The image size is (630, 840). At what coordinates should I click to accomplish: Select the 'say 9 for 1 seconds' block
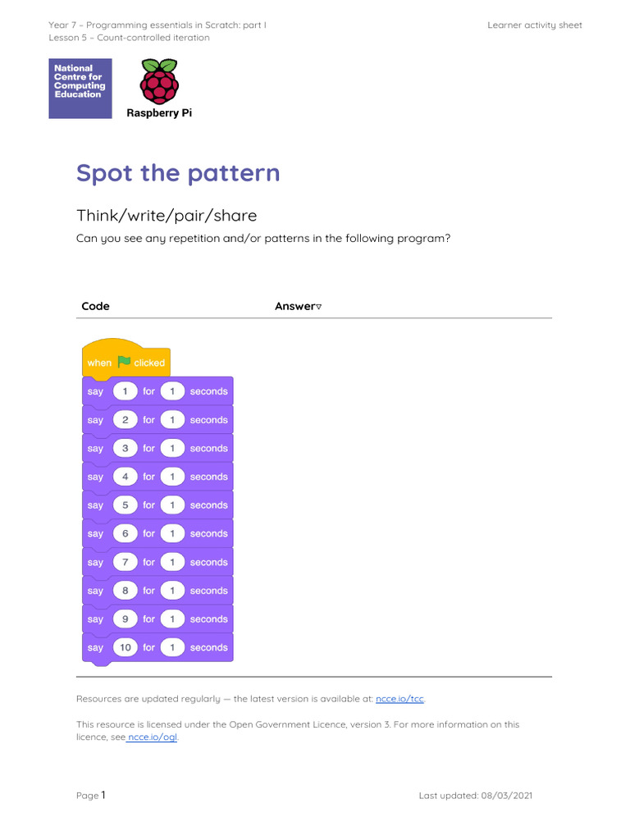(157, 619)
